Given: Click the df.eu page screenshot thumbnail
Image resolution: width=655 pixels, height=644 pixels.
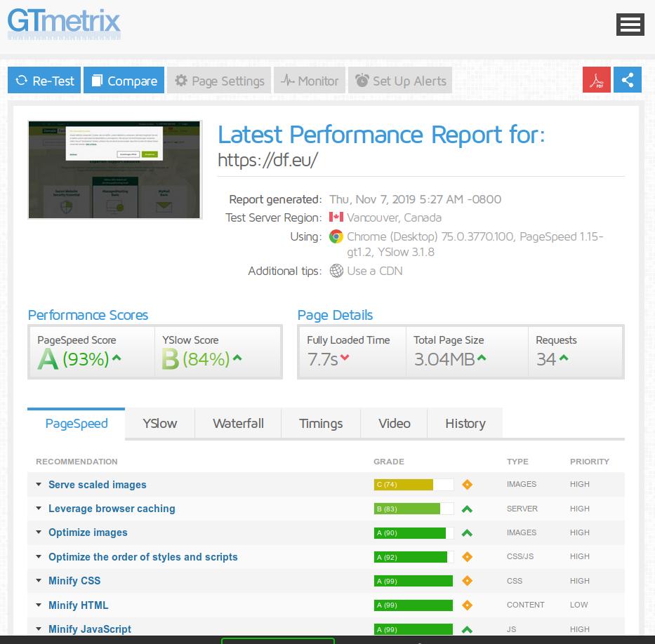Looking at the screenshot, I should pos(114,170).
